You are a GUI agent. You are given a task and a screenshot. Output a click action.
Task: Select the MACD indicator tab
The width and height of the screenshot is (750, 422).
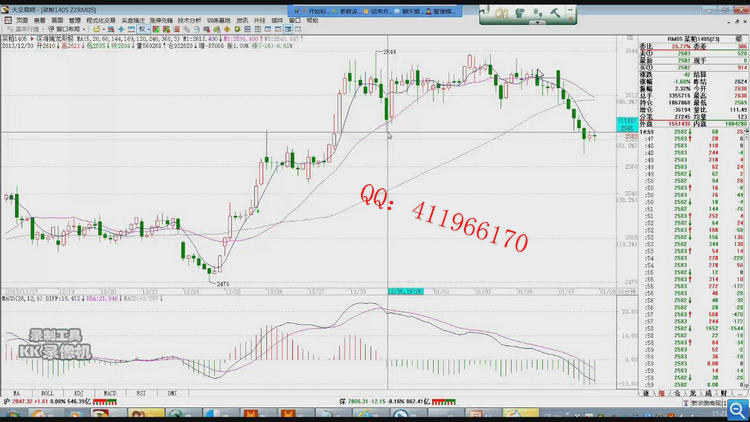pos(110,393)
